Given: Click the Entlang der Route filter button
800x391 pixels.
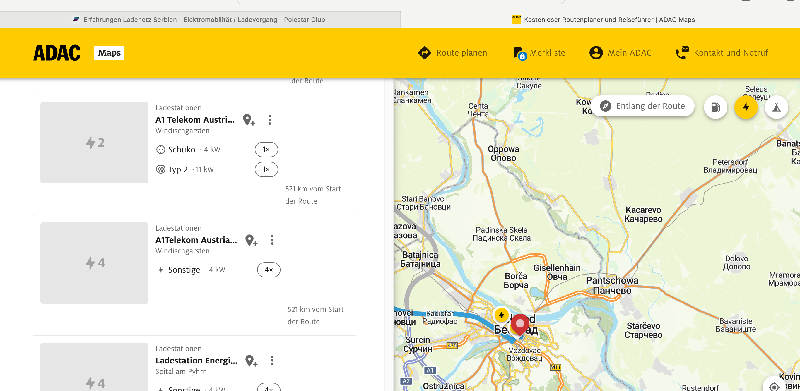Looking at the screenshot, I should (x=642, y=106).
